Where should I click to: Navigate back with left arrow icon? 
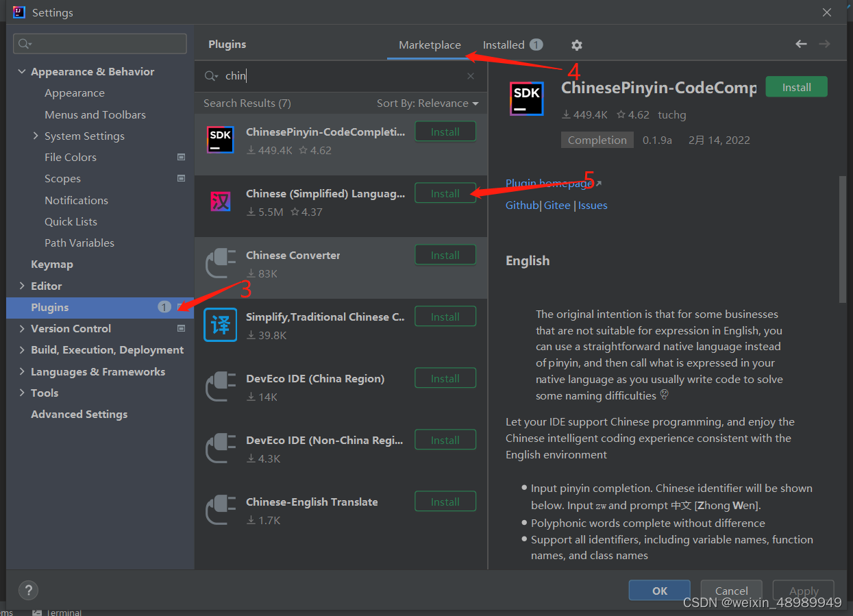tap(801, 44)
